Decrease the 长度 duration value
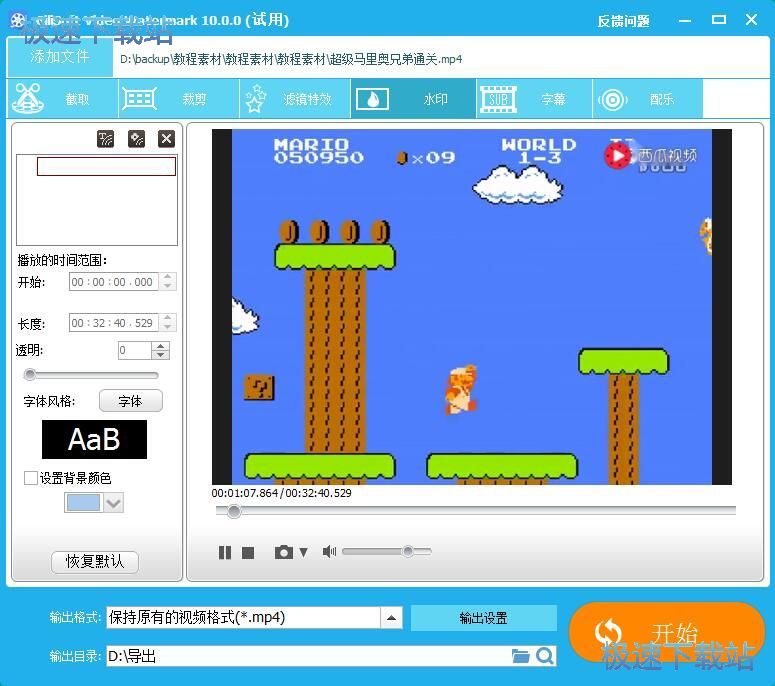775x686 pixels. (x=168, y=328)
